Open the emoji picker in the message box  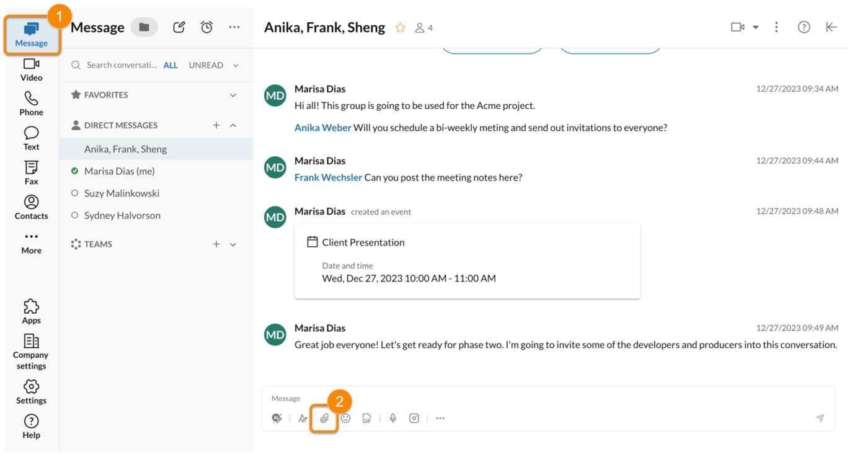click(x=345, y=418)
